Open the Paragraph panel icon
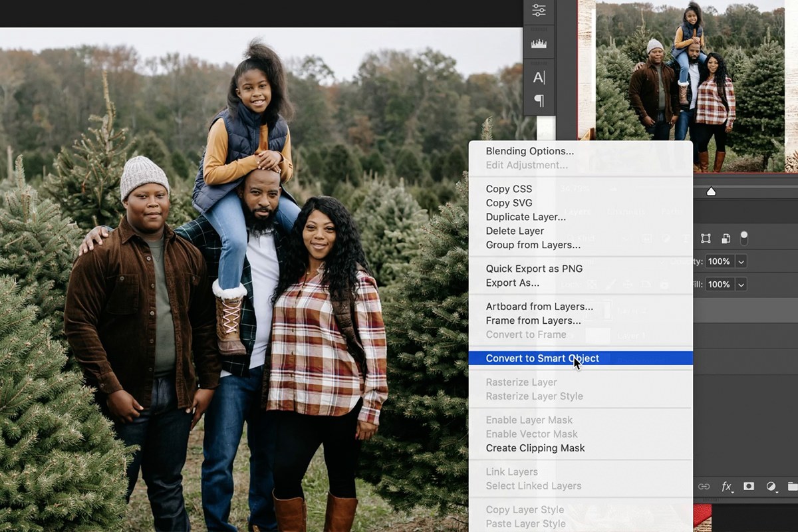The height and width of the screenshot is (532, 798). pos(539,100)
